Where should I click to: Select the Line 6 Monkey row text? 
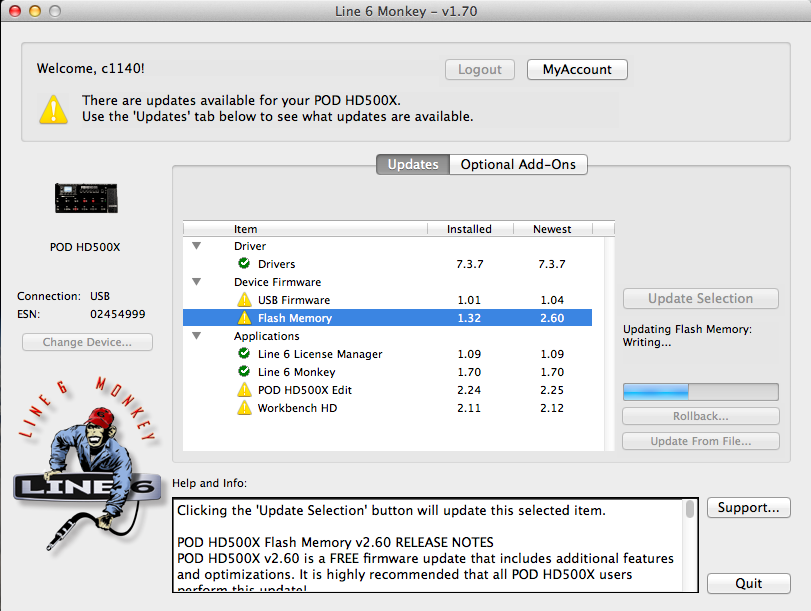coord(296,372)
